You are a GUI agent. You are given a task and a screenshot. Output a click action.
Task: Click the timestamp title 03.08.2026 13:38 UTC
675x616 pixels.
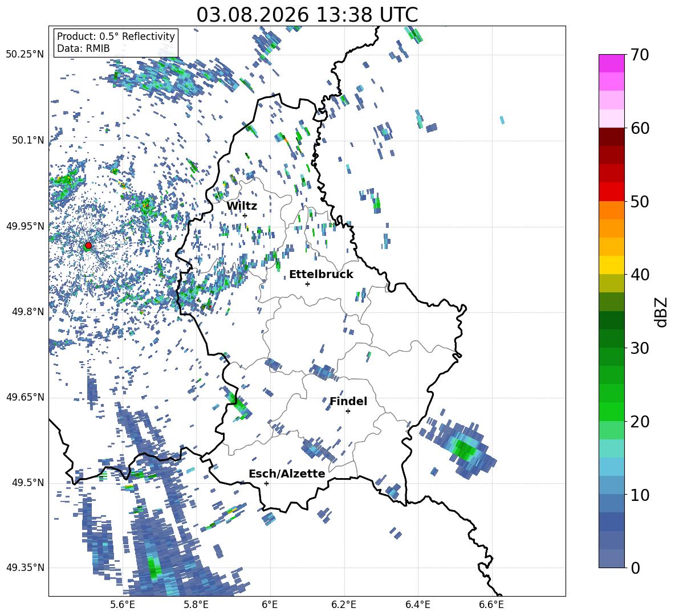pyautogui.click(x=307, y=15)
